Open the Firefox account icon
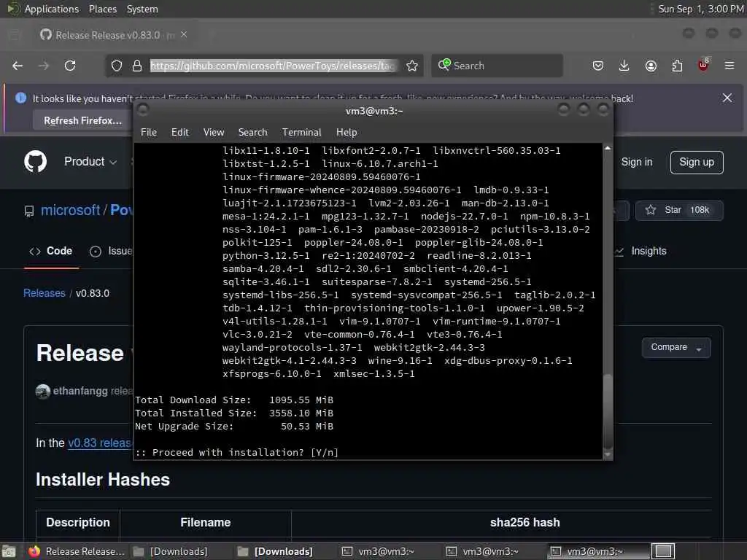The height and width of the screenshot is (560, 747). pos(651,66)
